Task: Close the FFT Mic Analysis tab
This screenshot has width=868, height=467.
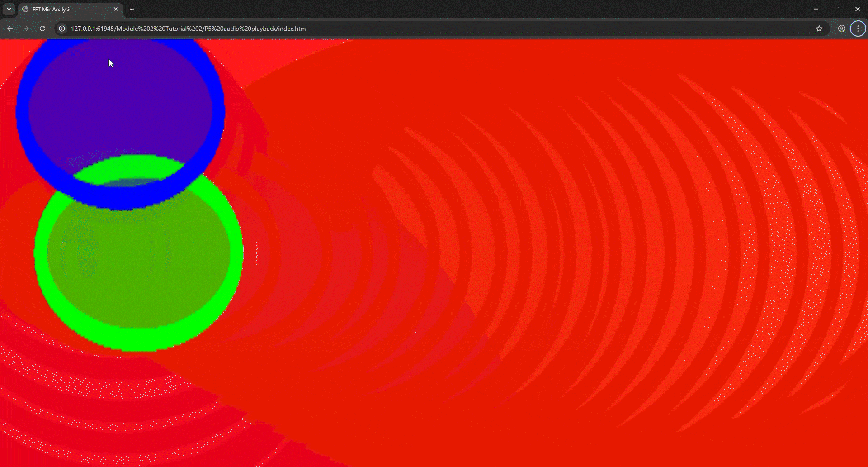Action: pos(116,9)
